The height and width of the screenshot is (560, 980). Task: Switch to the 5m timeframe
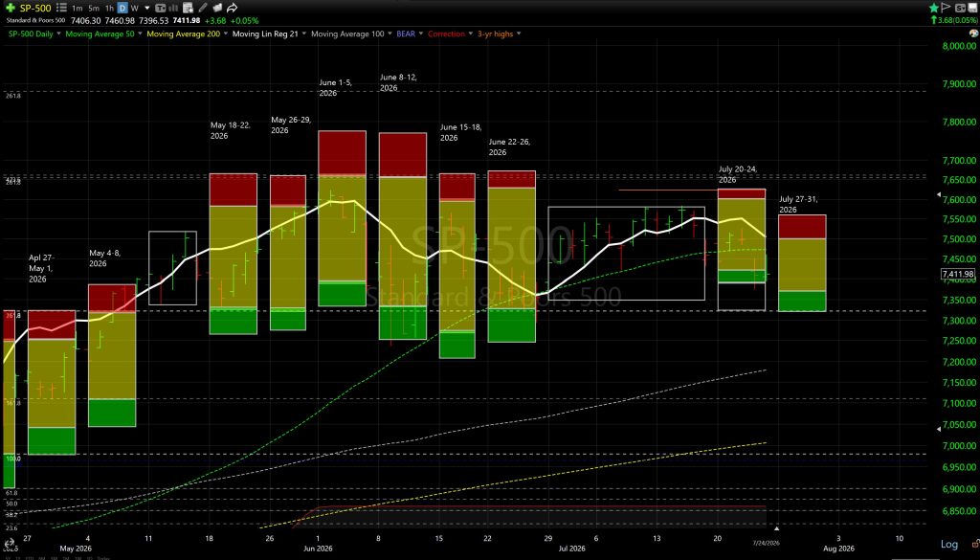click(93, 8)
